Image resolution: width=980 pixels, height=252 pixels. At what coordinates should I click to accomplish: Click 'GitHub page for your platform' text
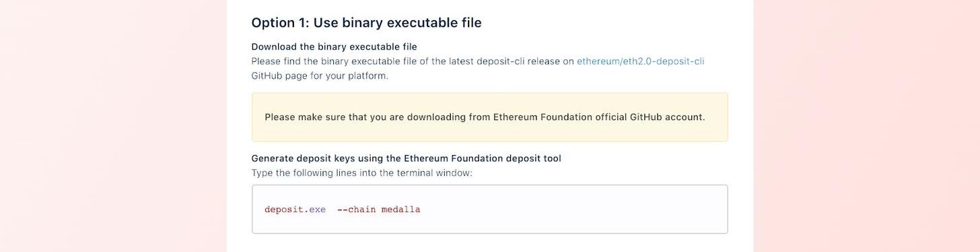(x=320, y=76)
